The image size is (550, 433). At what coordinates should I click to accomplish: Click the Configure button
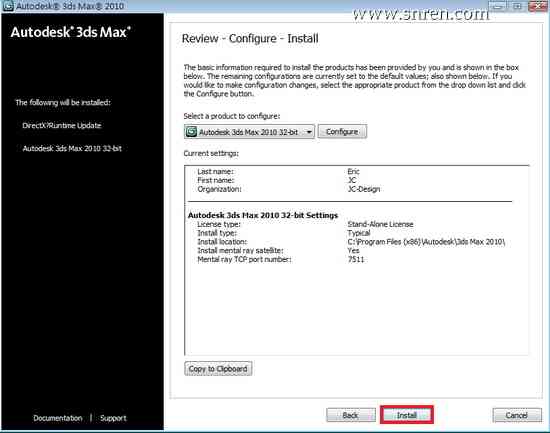342,132
